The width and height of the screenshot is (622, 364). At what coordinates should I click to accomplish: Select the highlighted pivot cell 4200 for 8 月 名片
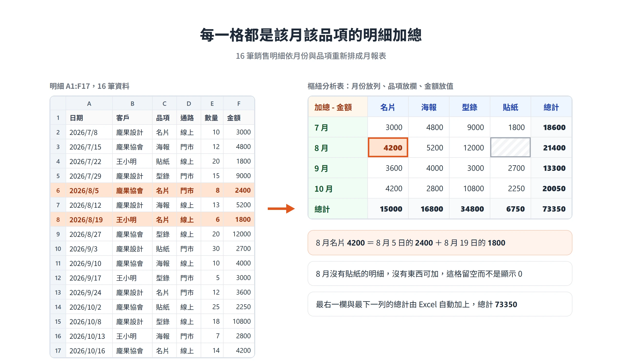pyautogui.click(x=388, y=147)
